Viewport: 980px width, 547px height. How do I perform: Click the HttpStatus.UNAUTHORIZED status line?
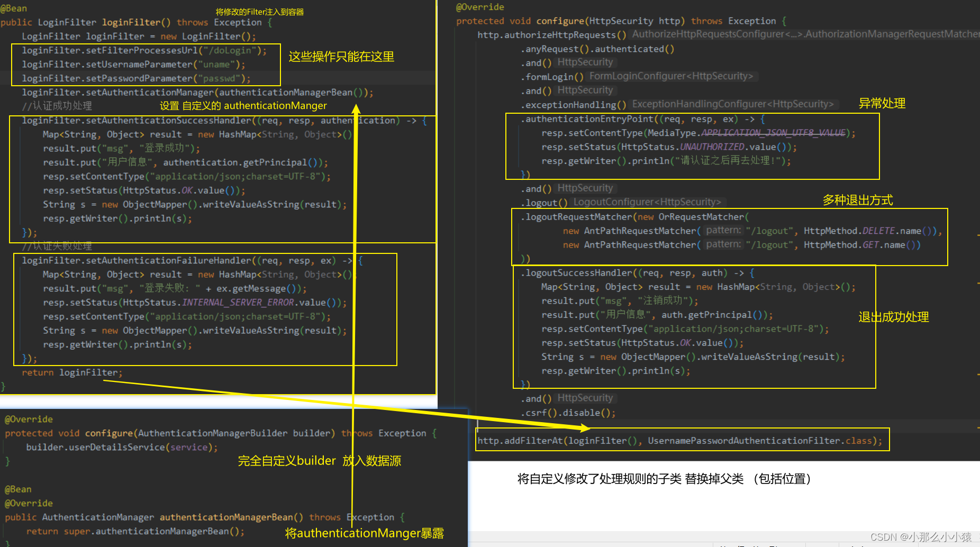(669, 147)
